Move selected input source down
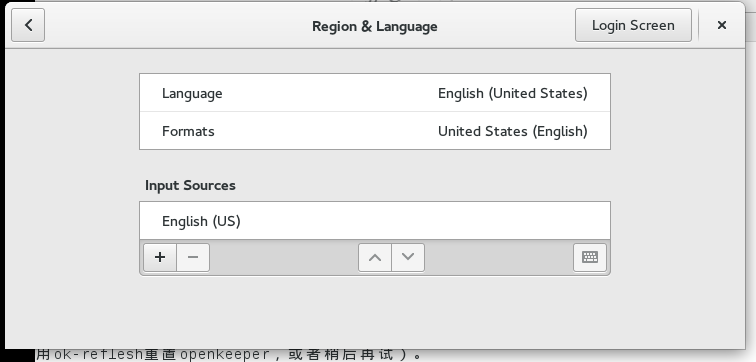The height and width of the screenshot is (362, 756). pos(408,257)
